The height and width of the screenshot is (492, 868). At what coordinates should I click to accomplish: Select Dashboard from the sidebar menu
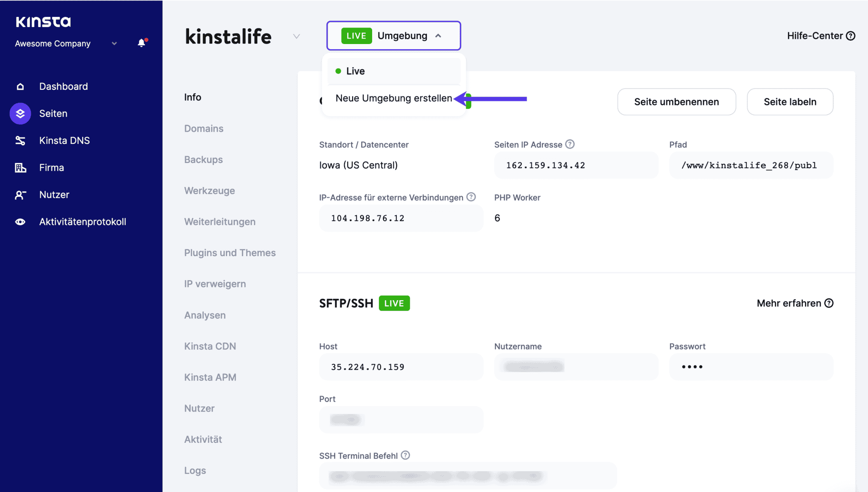(63, 86)
